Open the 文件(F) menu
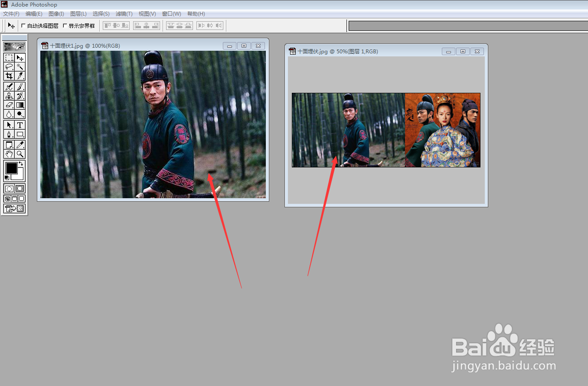This screenshot has width=588, height=386. [11, 14]
